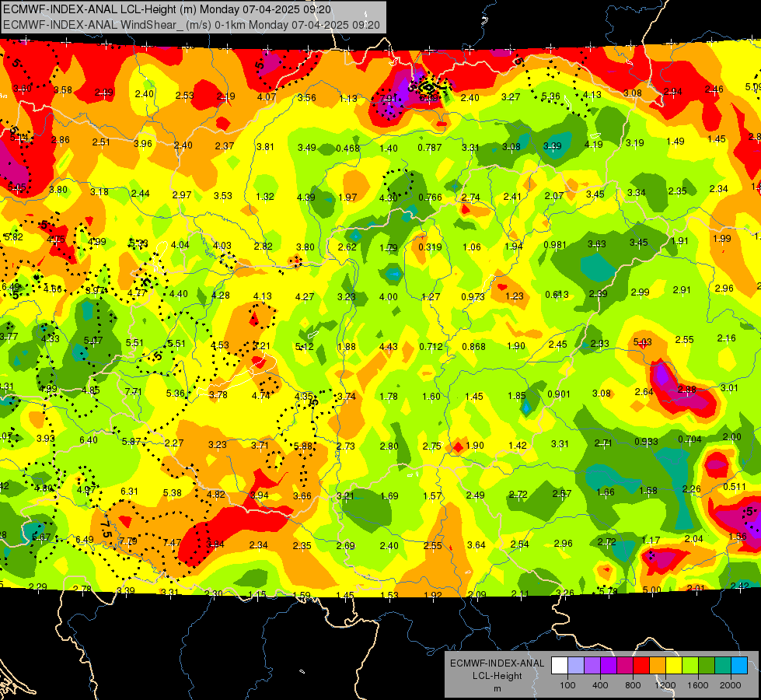Click the wind shear value 0.933
Image resolution: width=761 pixels, height=700 pixels.
click(647, 442)
